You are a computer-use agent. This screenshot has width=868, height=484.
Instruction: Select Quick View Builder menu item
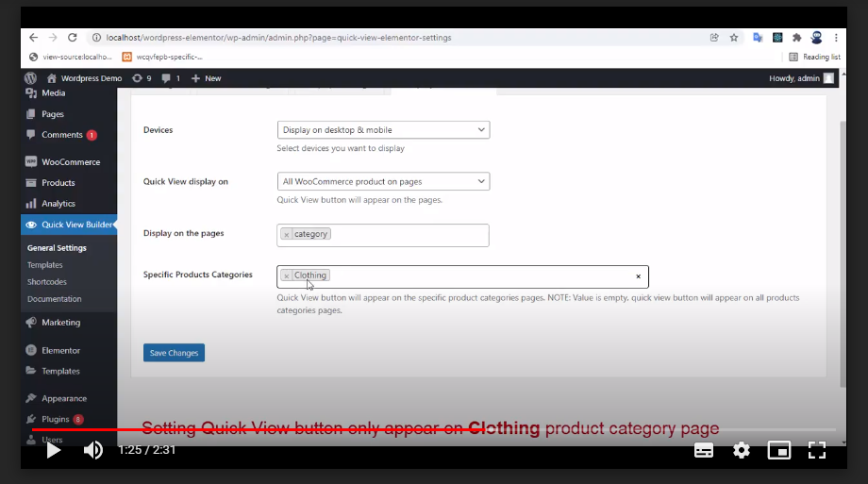[69, 225]
